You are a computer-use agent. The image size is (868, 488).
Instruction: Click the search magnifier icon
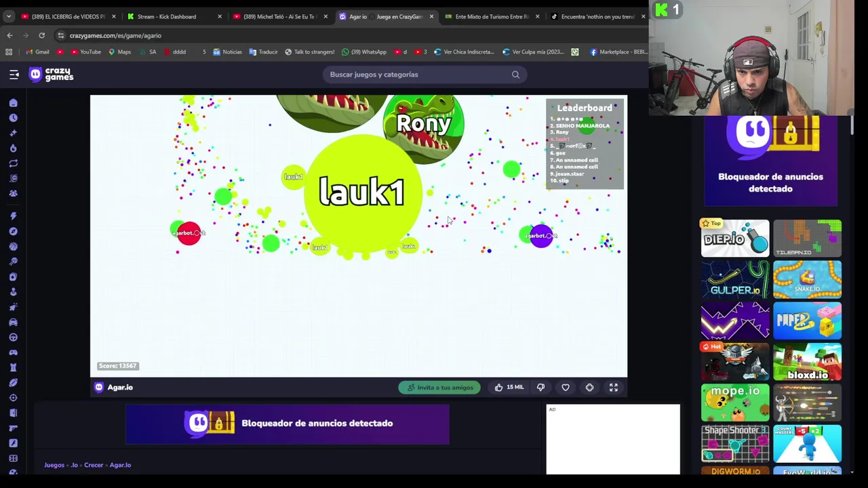pyautogui.click(x=515, y=75)
